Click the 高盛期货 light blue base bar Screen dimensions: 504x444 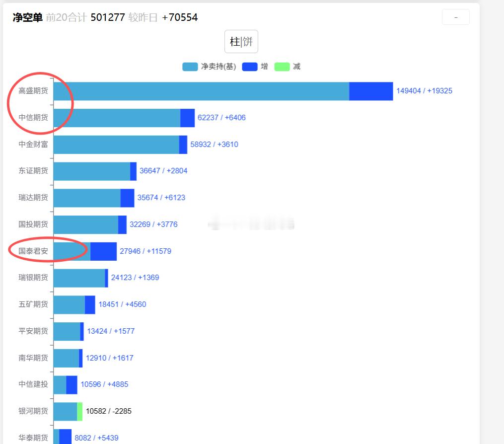click(x=201, y=91)
